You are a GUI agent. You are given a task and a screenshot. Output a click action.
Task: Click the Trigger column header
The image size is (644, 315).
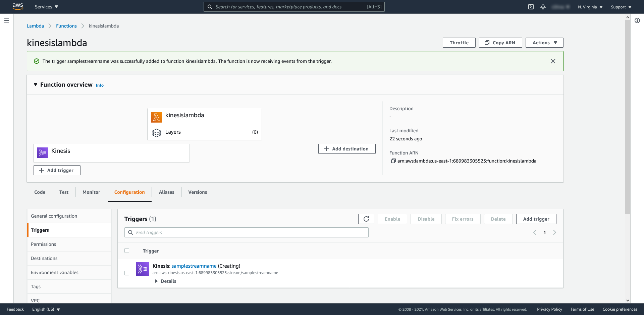tap(151, 251)
